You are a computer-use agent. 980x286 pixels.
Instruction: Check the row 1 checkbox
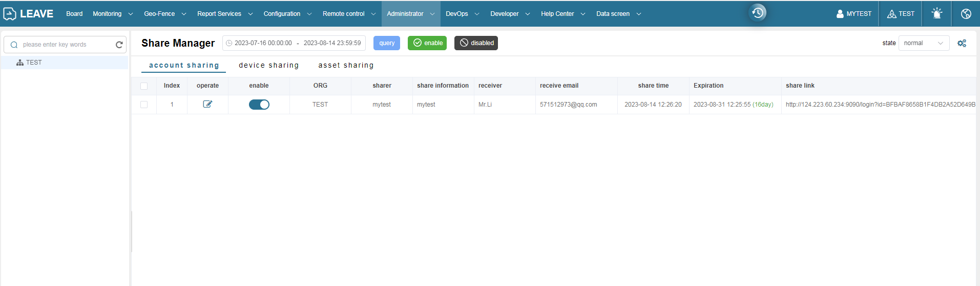(144, 105)
